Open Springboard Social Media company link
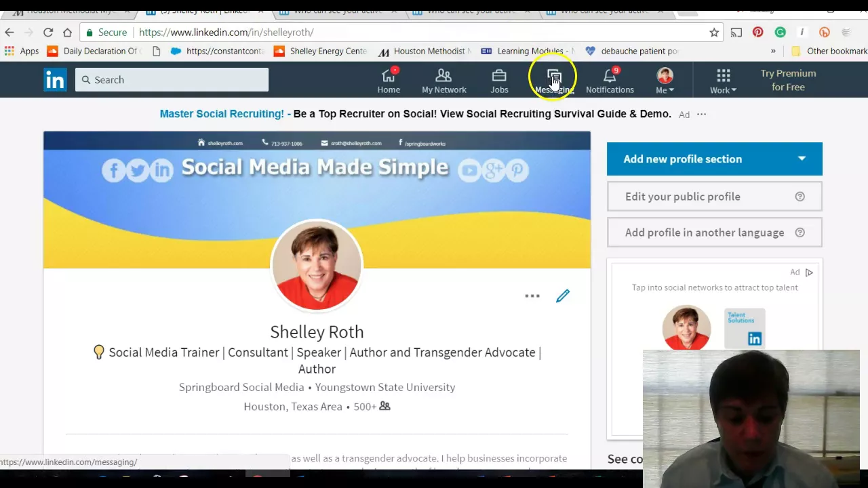The height and width of the screenshot is (488, 868). coord(241,387)
